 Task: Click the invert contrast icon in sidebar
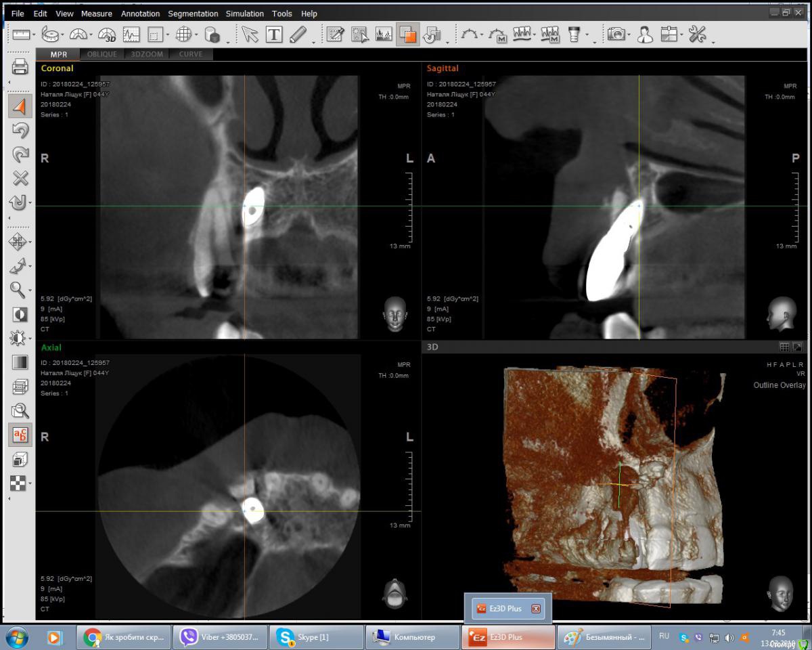(20, 314)
